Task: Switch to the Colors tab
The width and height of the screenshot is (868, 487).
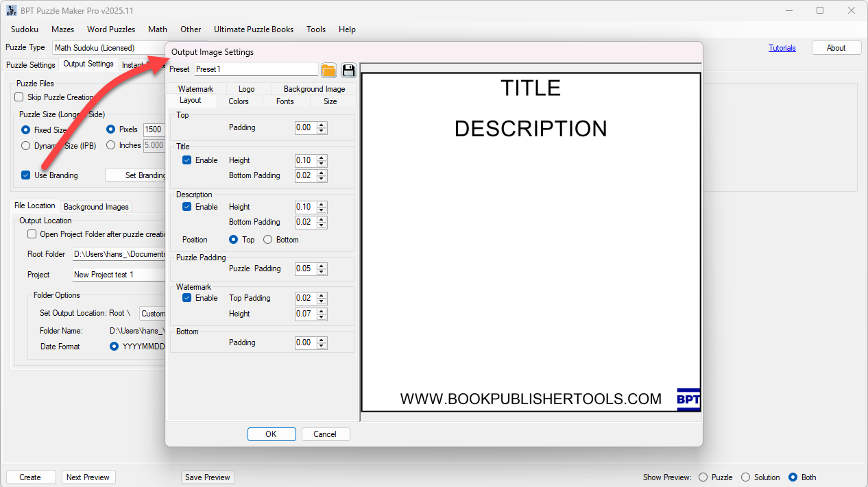Action: [x=239, y=101]
